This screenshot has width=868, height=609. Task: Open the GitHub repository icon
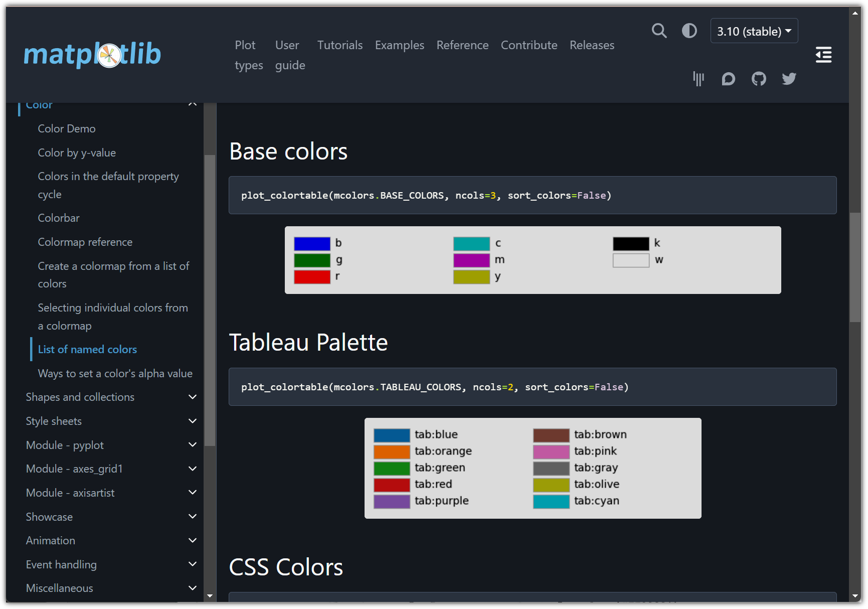[759, 79]
